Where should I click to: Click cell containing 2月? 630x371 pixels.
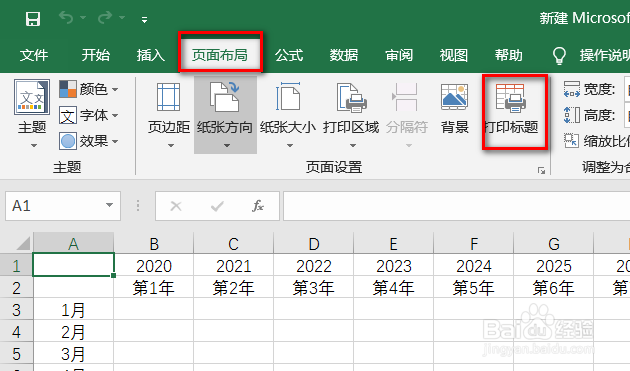click(73, 332)
